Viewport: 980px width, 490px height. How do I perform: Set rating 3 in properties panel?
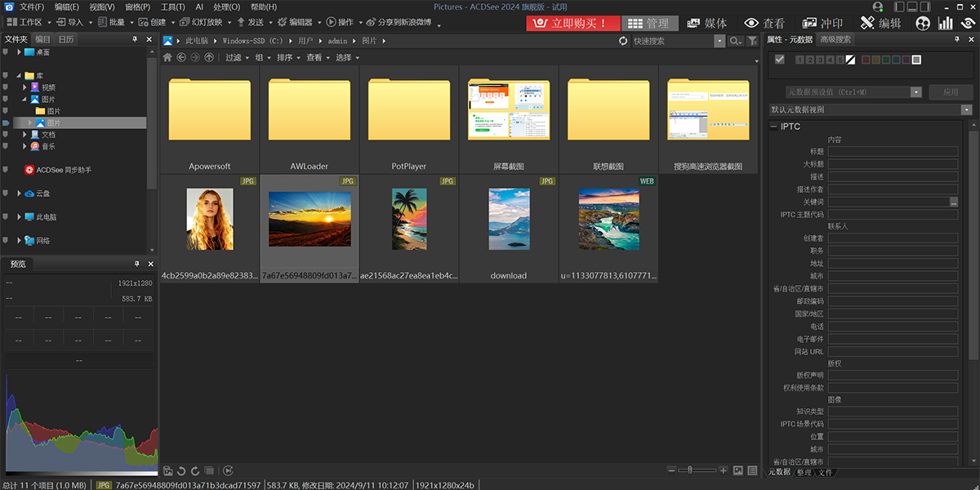click(820, 60)
